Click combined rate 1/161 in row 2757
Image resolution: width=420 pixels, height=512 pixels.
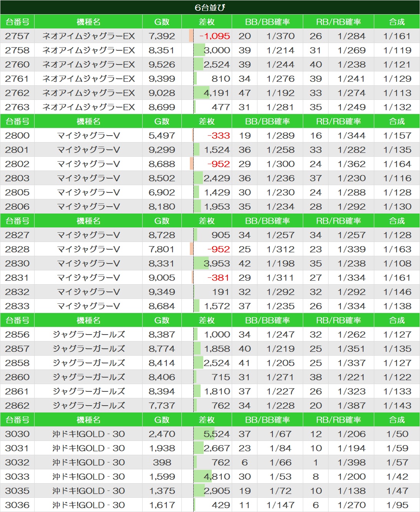(397, 36)
